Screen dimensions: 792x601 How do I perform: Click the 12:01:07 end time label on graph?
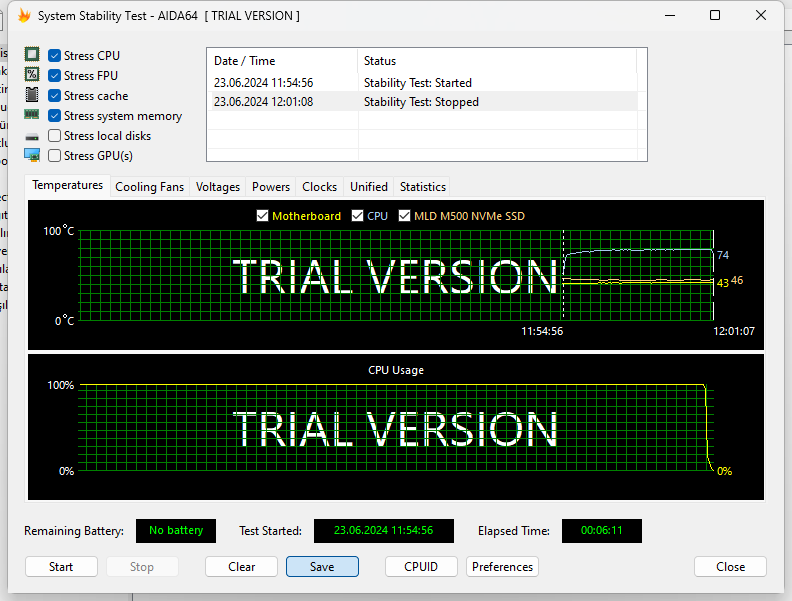pyautogui.click(x=734, y=331)
